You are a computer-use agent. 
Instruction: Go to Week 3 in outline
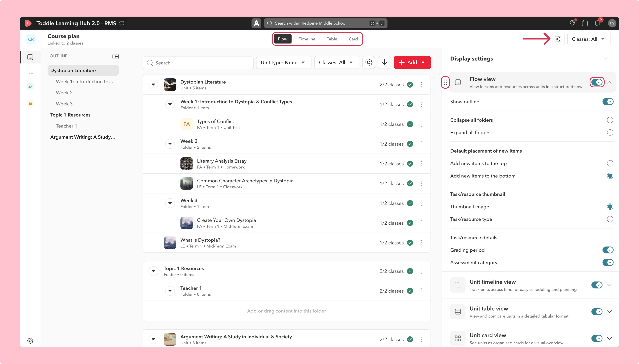(x=64, y=104)
